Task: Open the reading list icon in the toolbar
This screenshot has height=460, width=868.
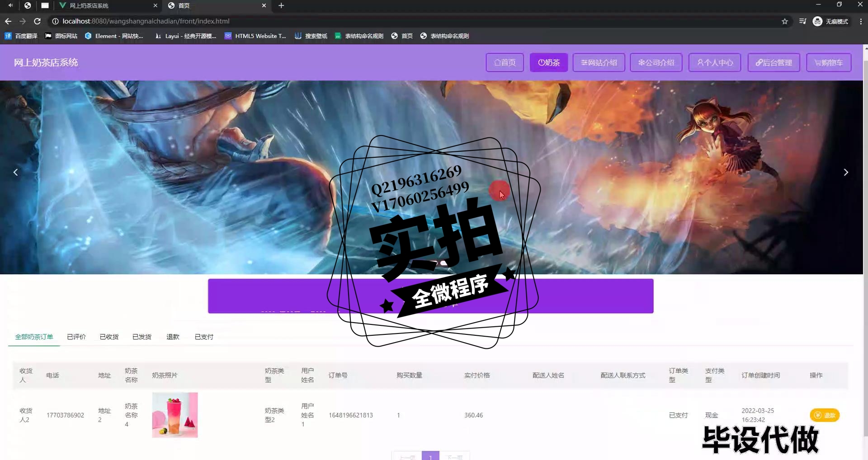Action: coord(802,21)
